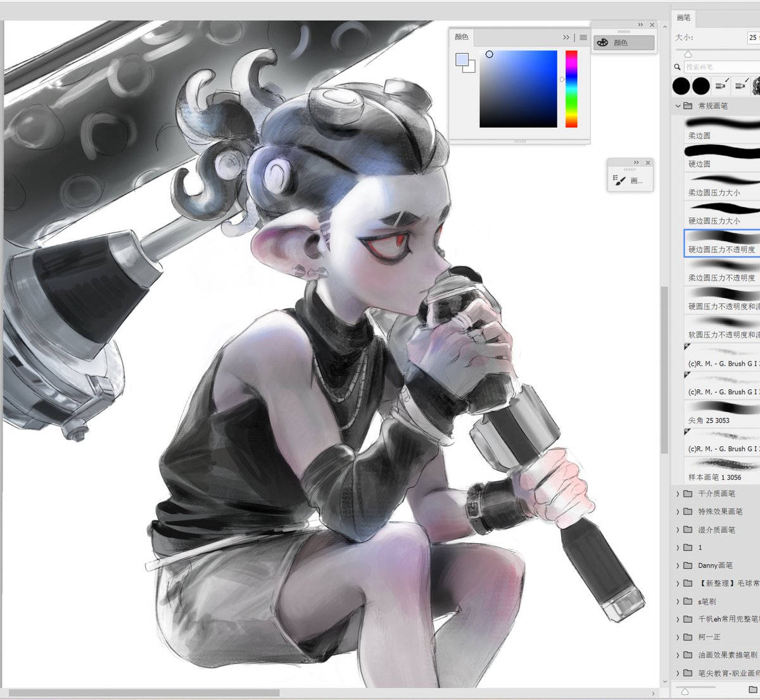Select the 硬圆压力不透明度和流量 brush
This screenshot has width=760, height=700.
(x=722, y=299)
